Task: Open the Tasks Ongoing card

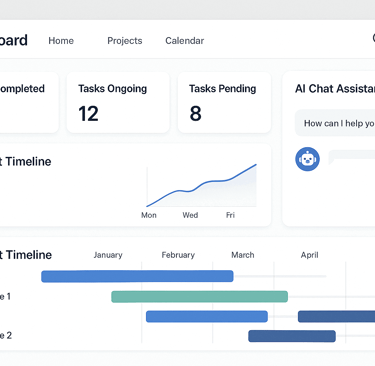Action: (118, 102)
